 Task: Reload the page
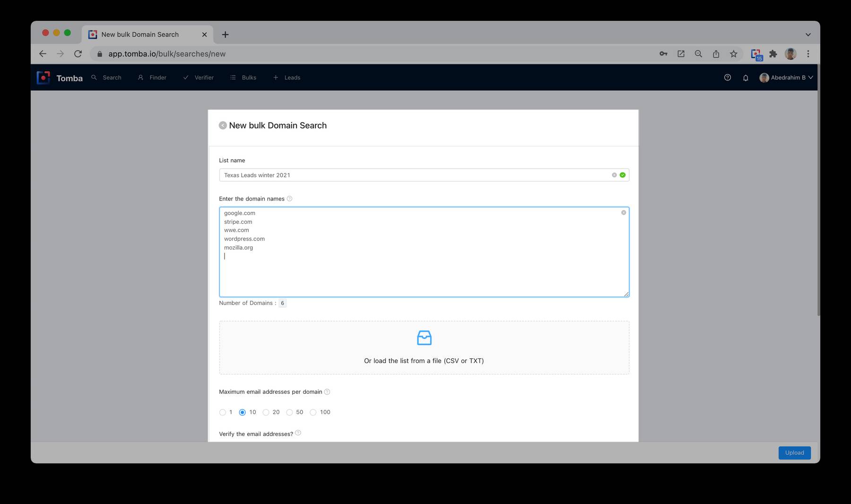[x=78, y=54]
